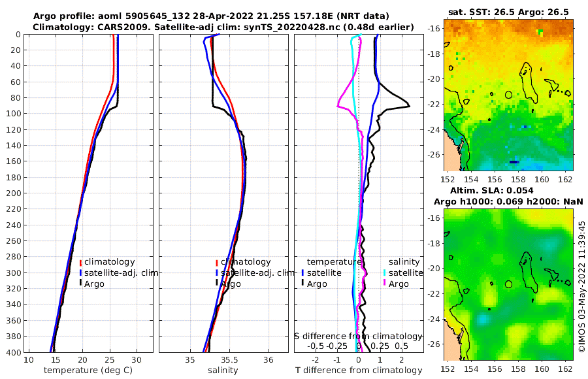The height and width of the screenshot is (379, 588).
Task: Click the sat. SST 26.5 map title
Action: coord(508,12)
